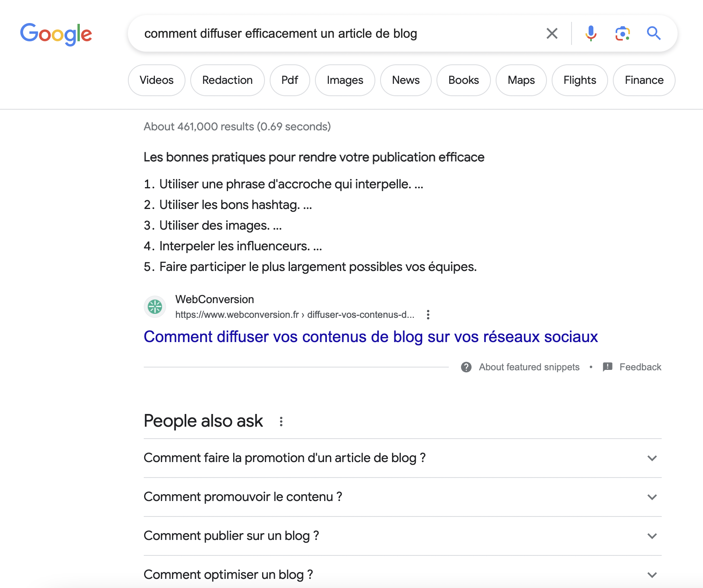Click 'About featured snippets'

tap(529, 367)
